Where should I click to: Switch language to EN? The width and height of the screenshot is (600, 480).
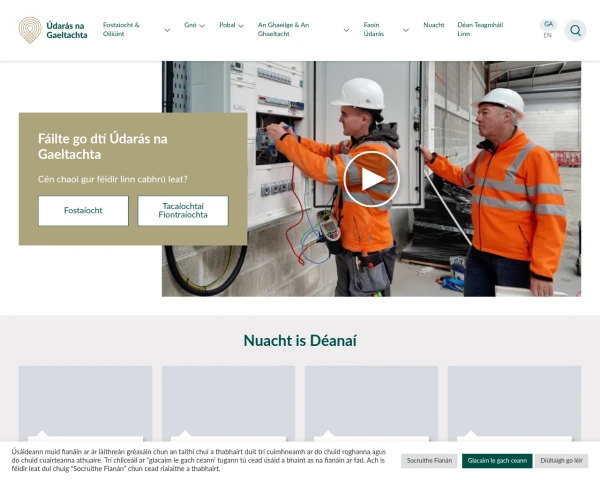(x=548, y=35)
